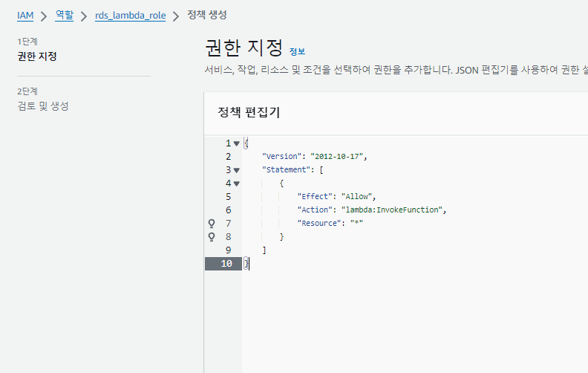Click the lightbulb hint icon on line 7
Viewport: 588px width, 373px height.
(x=212, y=224)
